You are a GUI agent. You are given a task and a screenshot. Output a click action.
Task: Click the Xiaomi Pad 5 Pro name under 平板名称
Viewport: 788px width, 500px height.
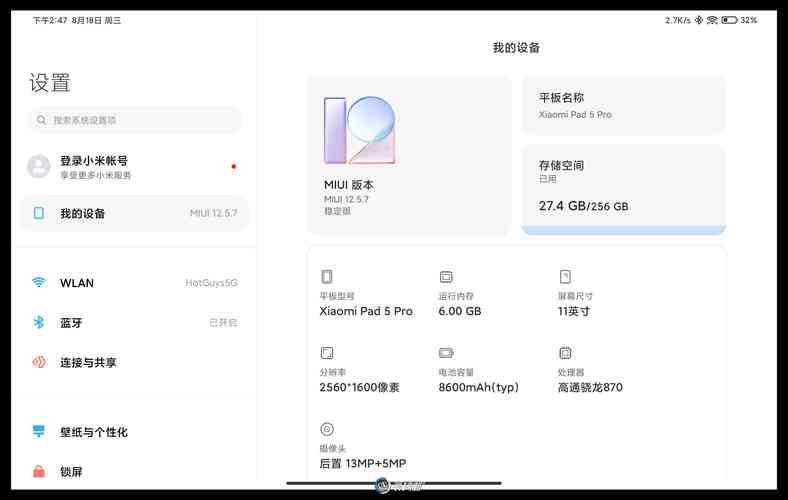[x=575, y=115]
